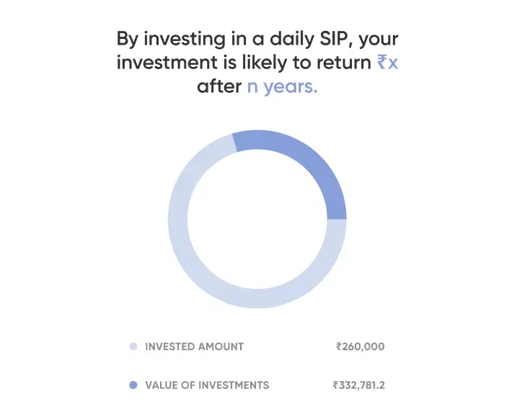Screen dimensions: 517x420
Task: Click the rupee symbol before 332,781.2
Action: [x=336, y=385]
